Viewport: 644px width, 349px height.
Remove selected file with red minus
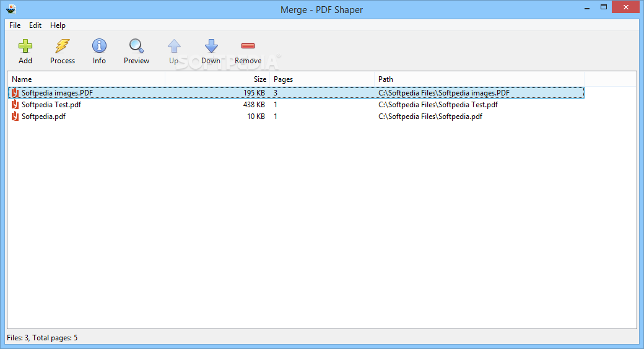(x=248, y=46)
